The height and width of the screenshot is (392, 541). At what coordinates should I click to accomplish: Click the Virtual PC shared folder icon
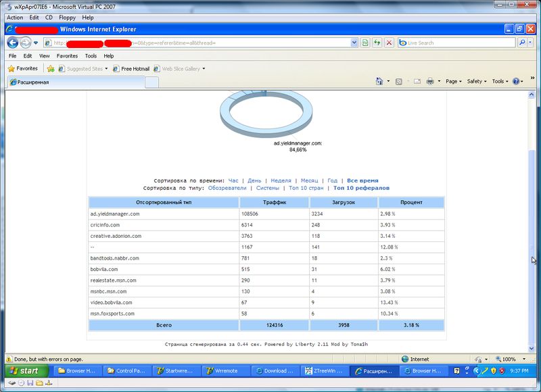click(39, 383)
